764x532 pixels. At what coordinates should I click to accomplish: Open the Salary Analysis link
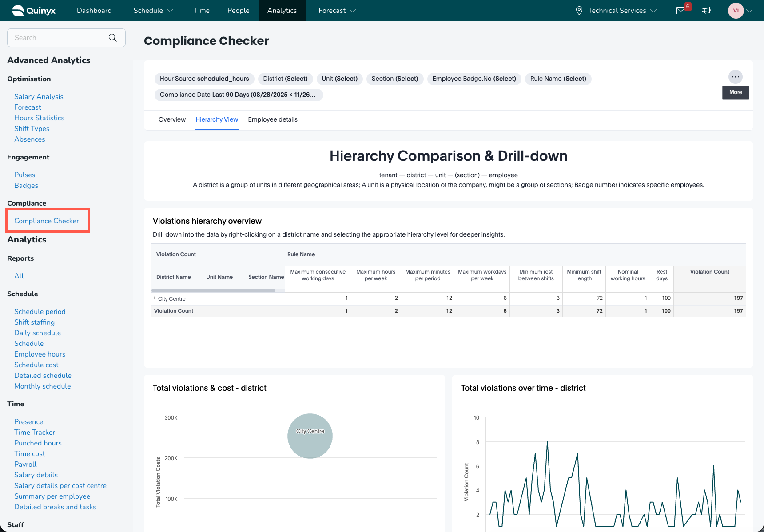coord(39,97)
